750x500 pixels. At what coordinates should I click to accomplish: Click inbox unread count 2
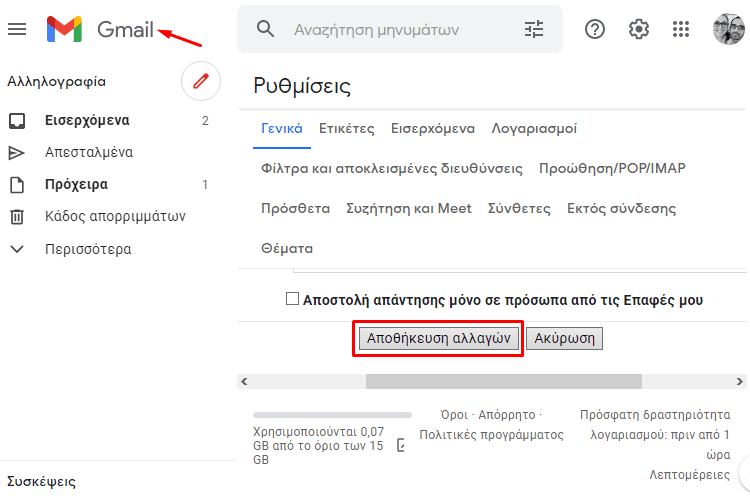coord(205,121)
